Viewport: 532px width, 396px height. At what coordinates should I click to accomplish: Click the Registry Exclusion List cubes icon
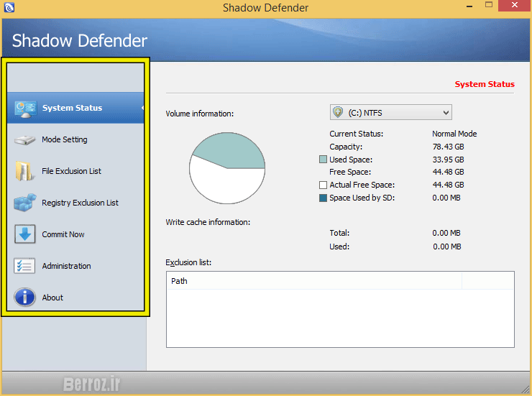(x=25, y=203)
